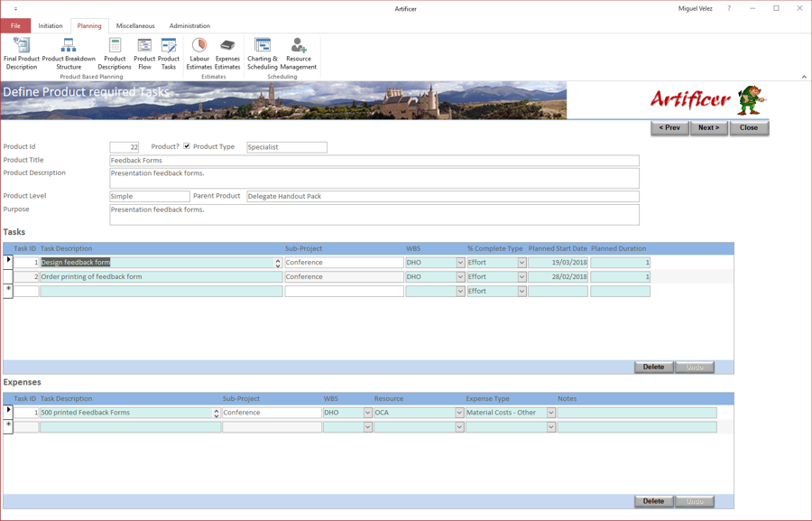Open WBS dropdown for 500 printed Feedback Forms
812x521 pixels.
(368, 413)
